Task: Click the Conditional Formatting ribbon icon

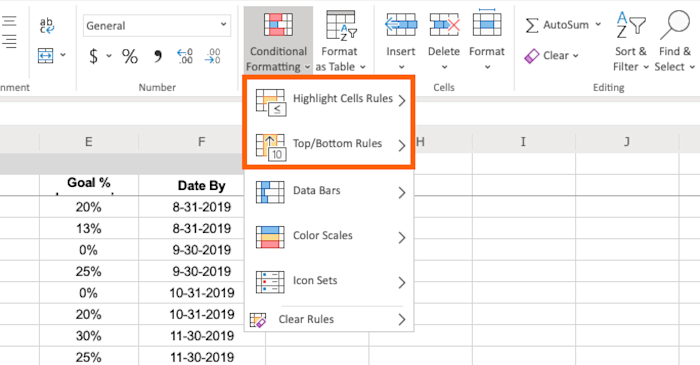Action: pyautogui.click(x=278, y=24)
